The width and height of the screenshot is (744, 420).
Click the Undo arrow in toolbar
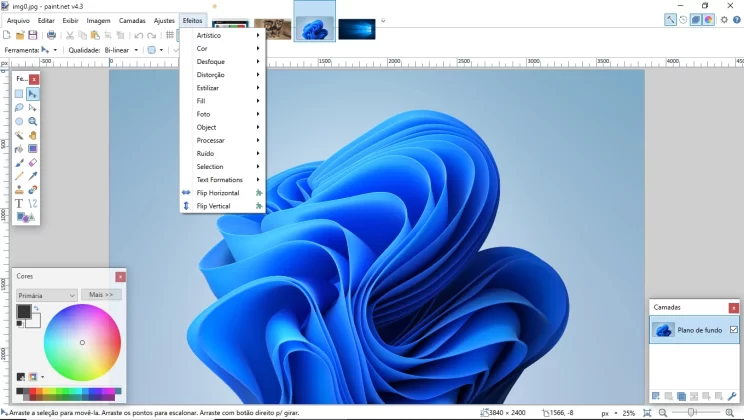click(x=139, y=36)
